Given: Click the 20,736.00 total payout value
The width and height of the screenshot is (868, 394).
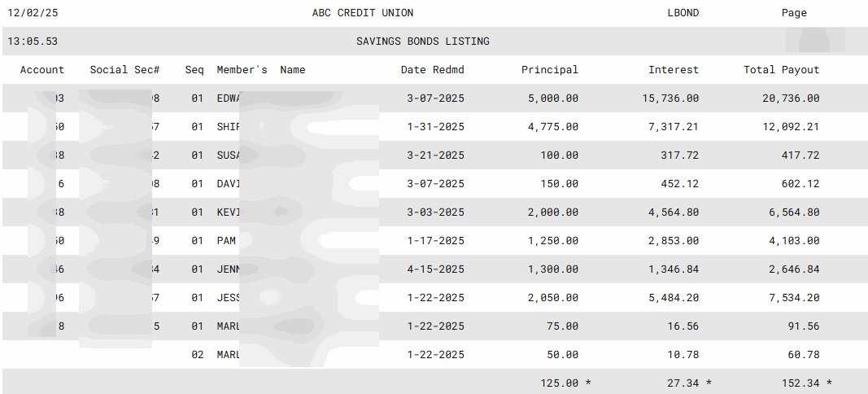Looking at the screenshot, I should (x=791, y=98).
